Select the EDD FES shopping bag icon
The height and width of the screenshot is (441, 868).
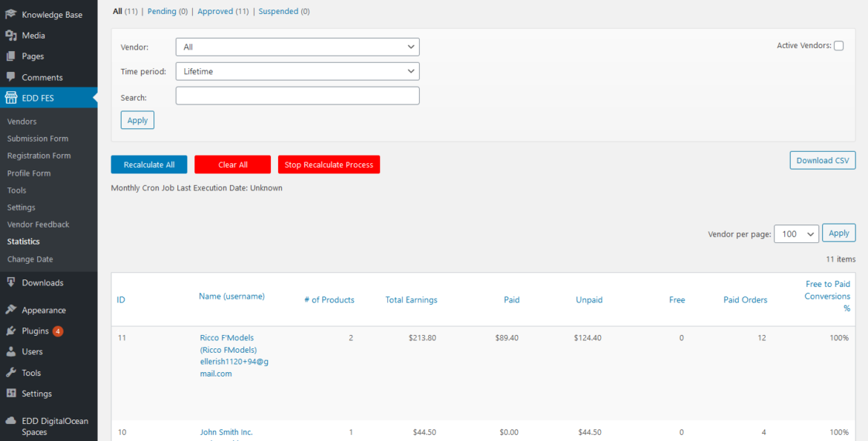(11, 97)
